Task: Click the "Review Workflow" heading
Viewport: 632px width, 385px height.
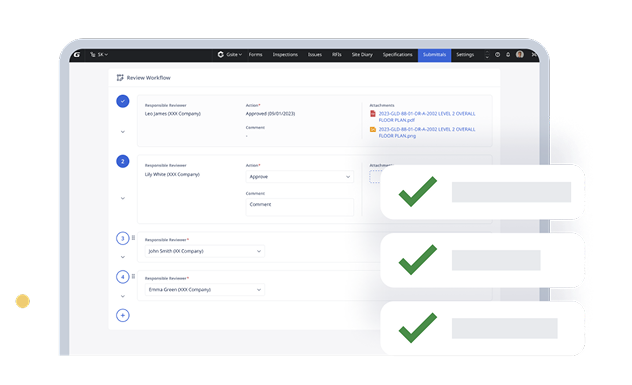Action: 148,77
